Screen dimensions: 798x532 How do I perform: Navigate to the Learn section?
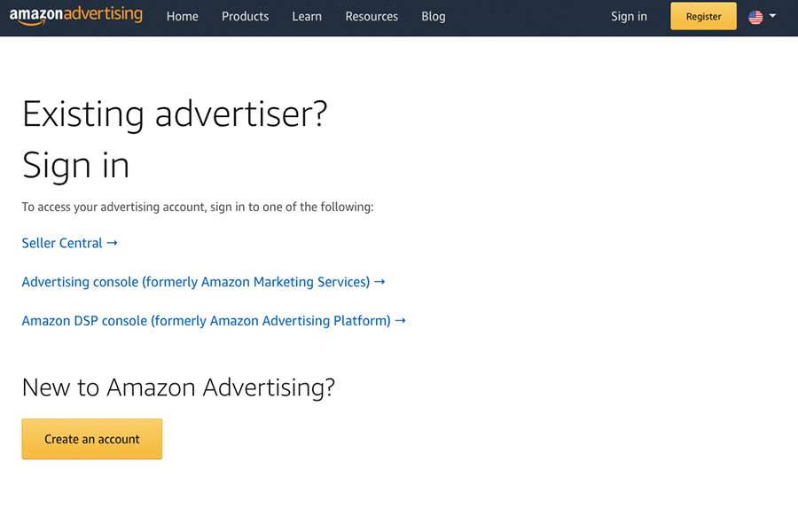tap(307, 16)
